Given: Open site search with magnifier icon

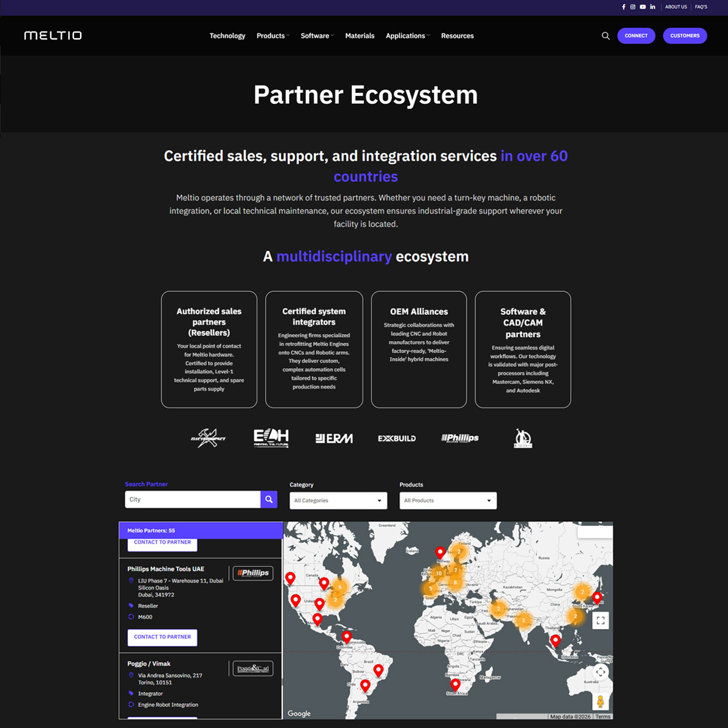Looking at the screenshot, I should pyautogui.click(x=605, y=36).
